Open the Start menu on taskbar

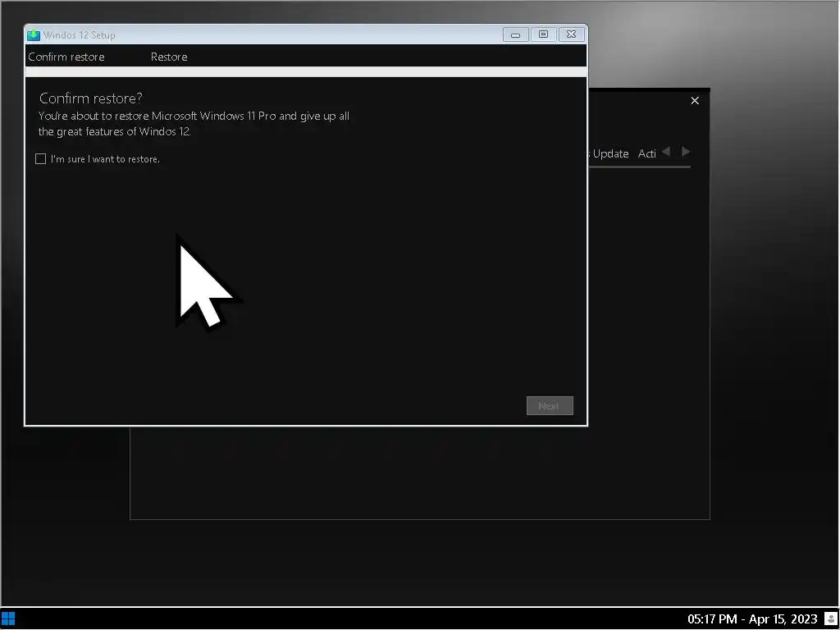coord(8,619)
